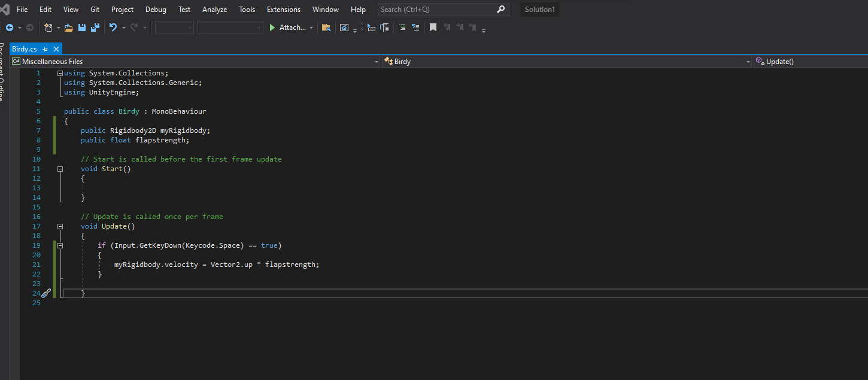Image resolution: width=868 pixels, height=380 pixels.
Task: Pin the Birdy.cs tab
Action: pos(45,49)
